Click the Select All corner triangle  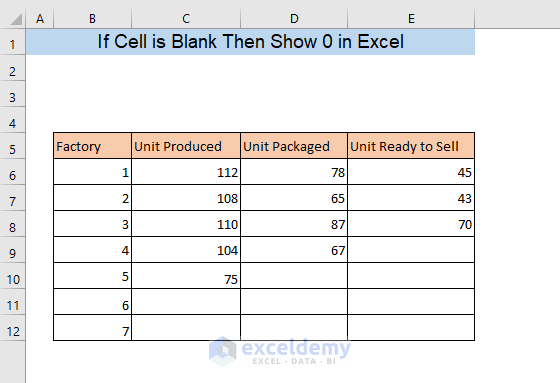pos(16,19)
